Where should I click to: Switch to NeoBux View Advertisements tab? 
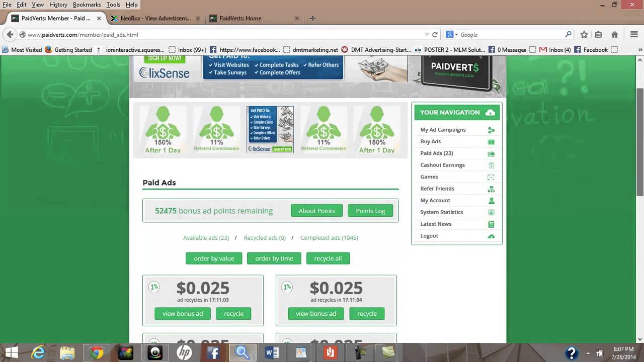[x=155, y=18]
